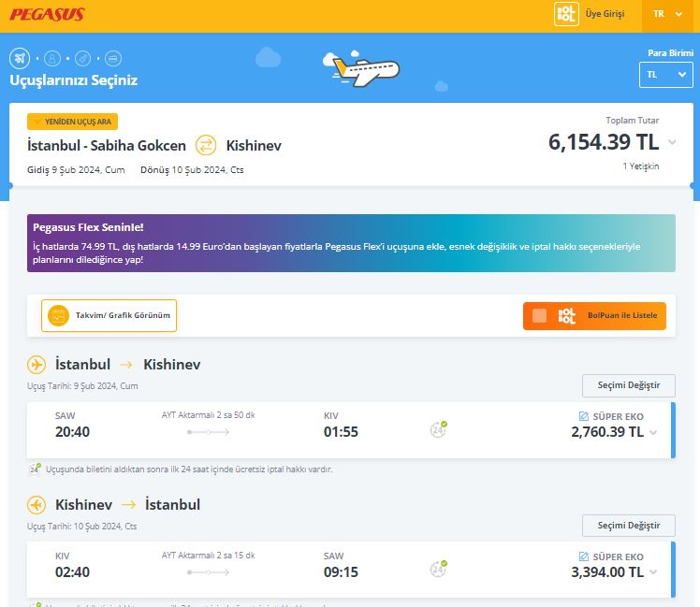This screenshot has height=607, width=700.
Task: Expand the Toplam Tutar price details chevron
Action: point(672,142)
